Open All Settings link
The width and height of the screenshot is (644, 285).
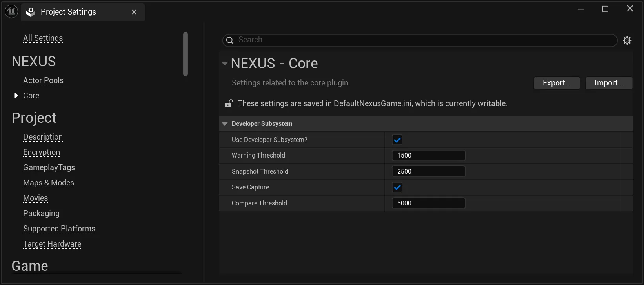click(43, 38)
